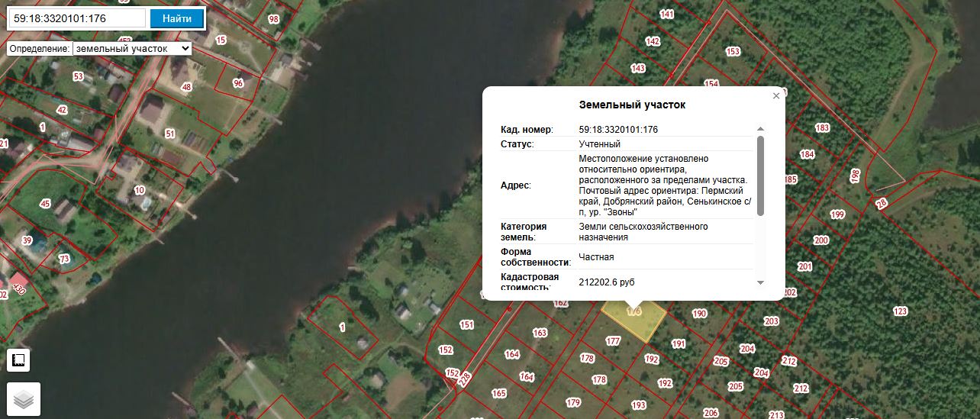Select parcel label 123 on map
This screenshot has width=980, height=419.
901,311
